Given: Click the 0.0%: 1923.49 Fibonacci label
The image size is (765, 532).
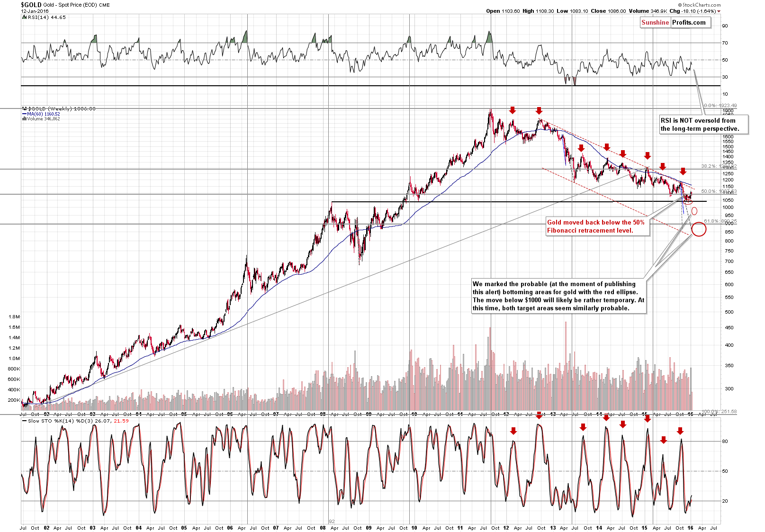Looking at the screenshot, I should pos(720,105).
